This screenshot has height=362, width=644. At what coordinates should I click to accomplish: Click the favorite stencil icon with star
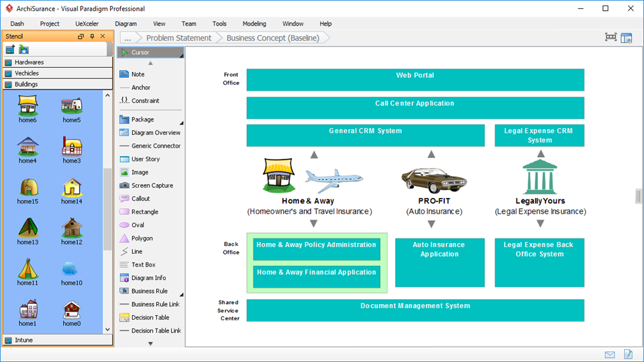point(23,50)
